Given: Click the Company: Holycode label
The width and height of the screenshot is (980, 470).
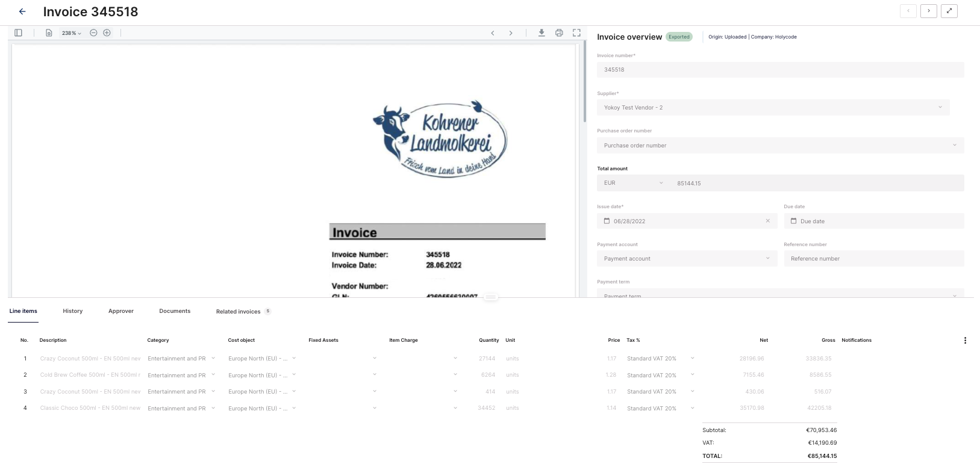Looking at the screenshot, I should click(774, 37).
